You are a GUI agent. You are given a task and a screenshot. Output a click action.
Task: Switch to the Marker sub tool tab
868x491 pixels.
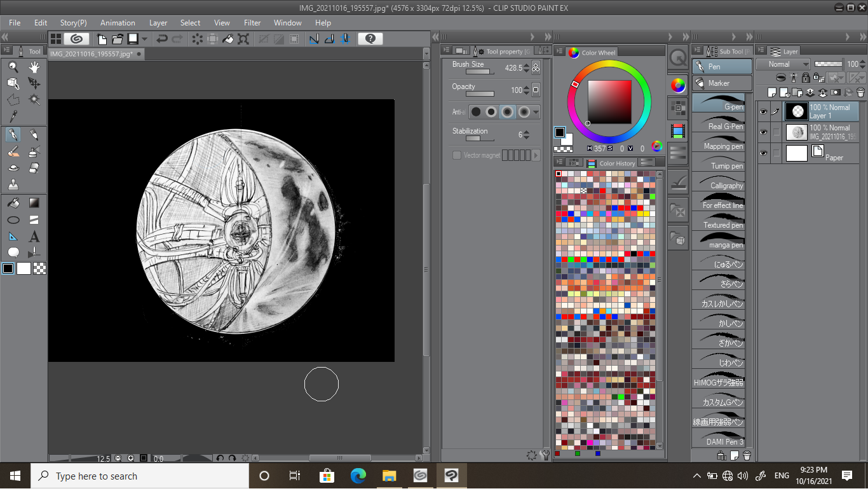coord(722,83)
